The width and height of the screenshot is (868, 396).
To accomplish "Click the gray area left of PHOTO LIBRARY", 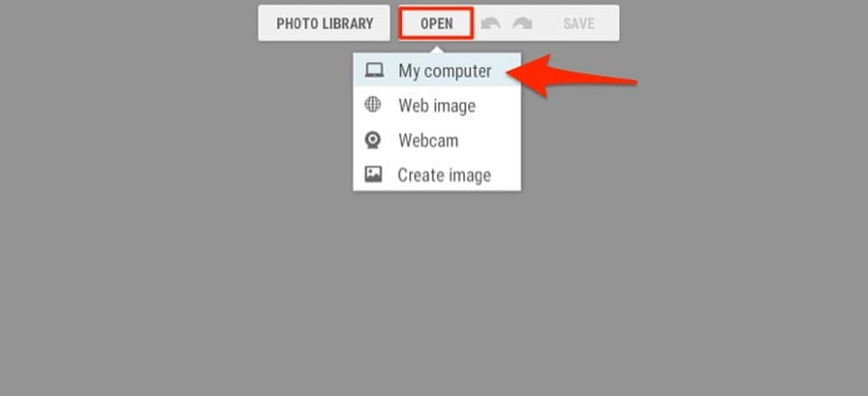I will pyautogui.click(x=129, y=23).
